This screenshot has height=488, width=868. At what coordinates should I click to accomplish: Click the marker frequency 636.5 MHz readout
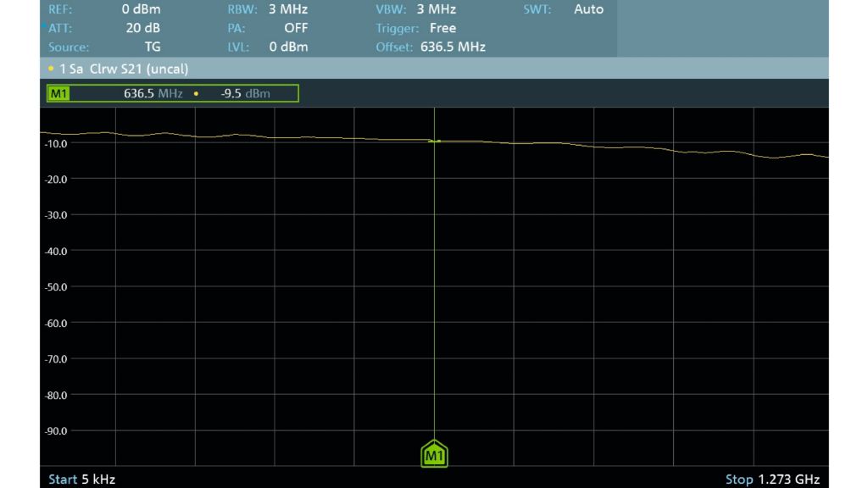153,93
